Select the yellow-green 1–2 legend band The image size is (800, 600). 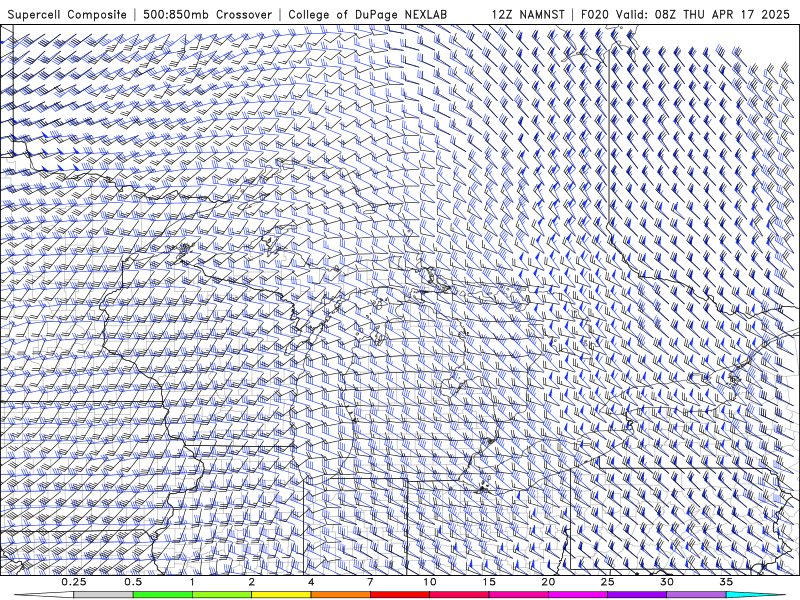click(222, 595)
